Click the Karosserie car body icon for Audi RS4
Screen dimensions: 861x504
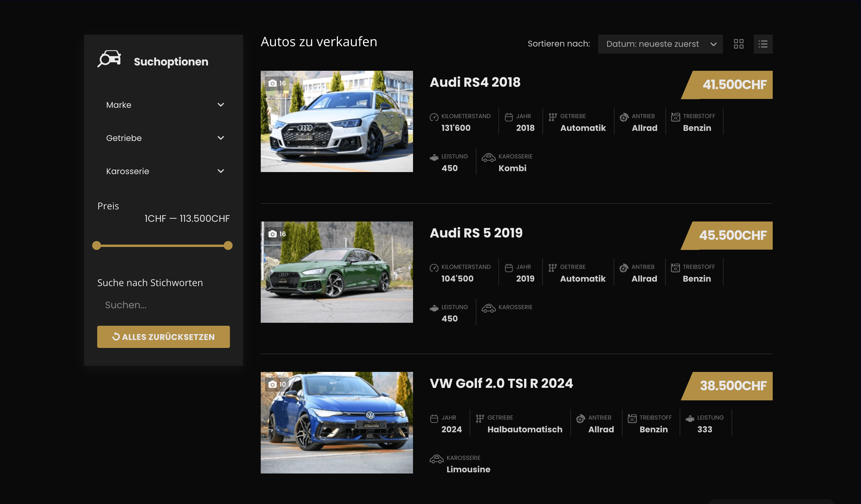pos(488,158)
